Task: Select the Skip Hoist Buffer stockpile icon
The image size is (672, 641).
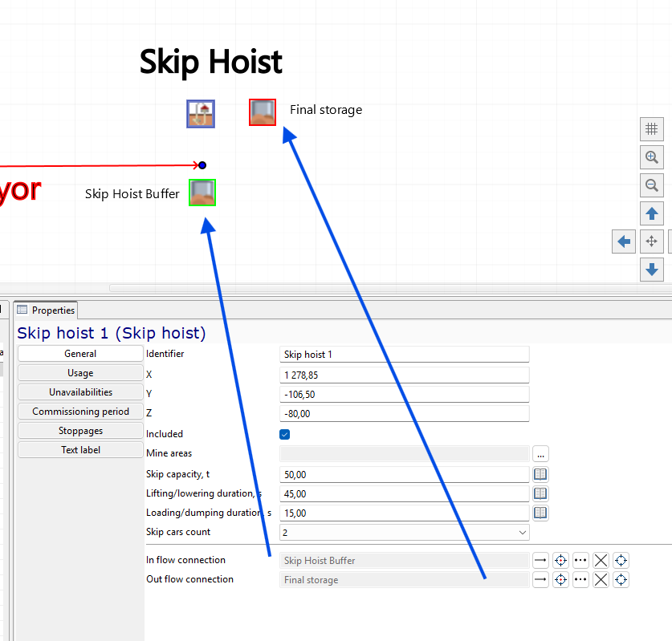Action: [202, 193]
